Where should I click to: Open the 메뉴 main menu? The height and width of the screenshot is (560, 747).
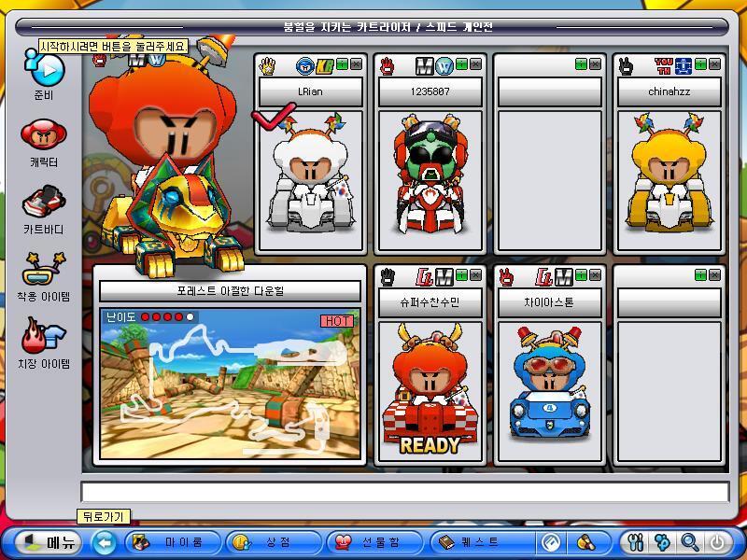47,541
